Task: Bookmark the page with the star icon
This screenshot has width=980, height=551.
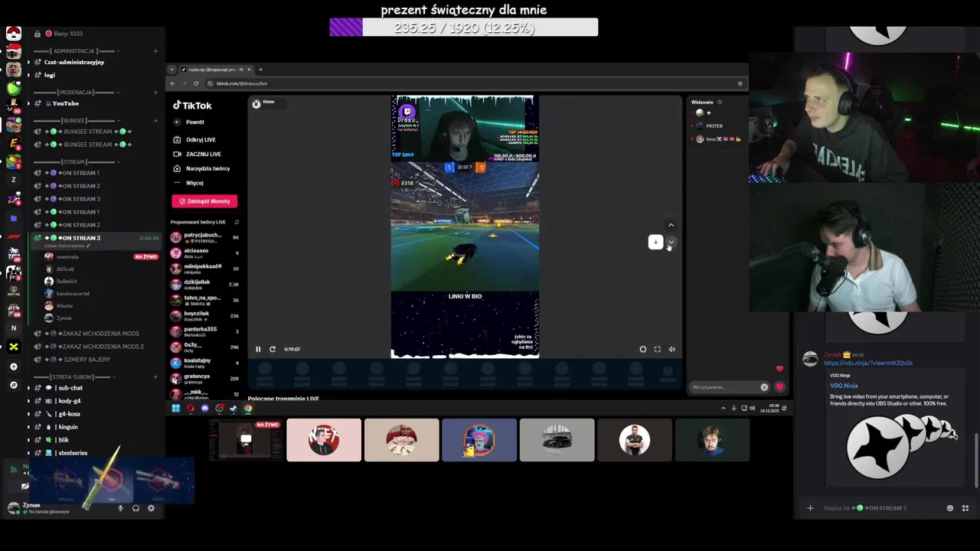Action: pos(740,83)
